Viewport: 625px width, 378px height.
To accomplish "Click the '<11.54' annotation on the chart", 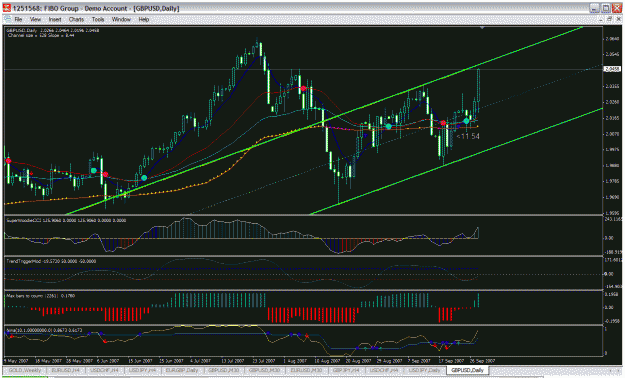I will [468, 136].
